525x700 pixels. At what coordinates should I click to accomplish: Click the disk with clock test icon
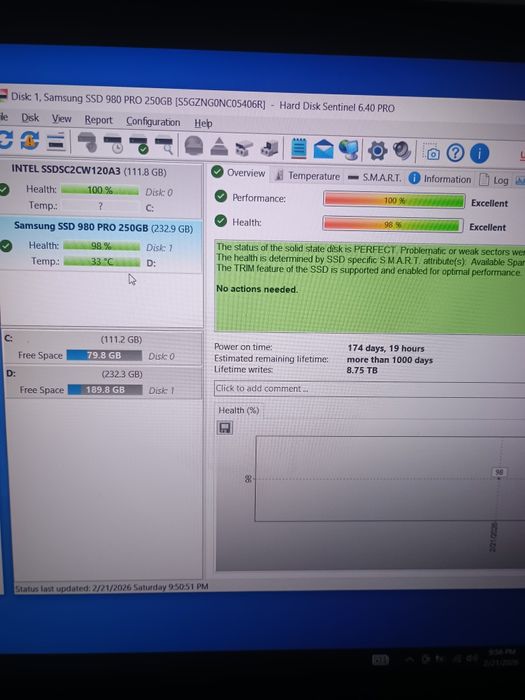[112, 143]
